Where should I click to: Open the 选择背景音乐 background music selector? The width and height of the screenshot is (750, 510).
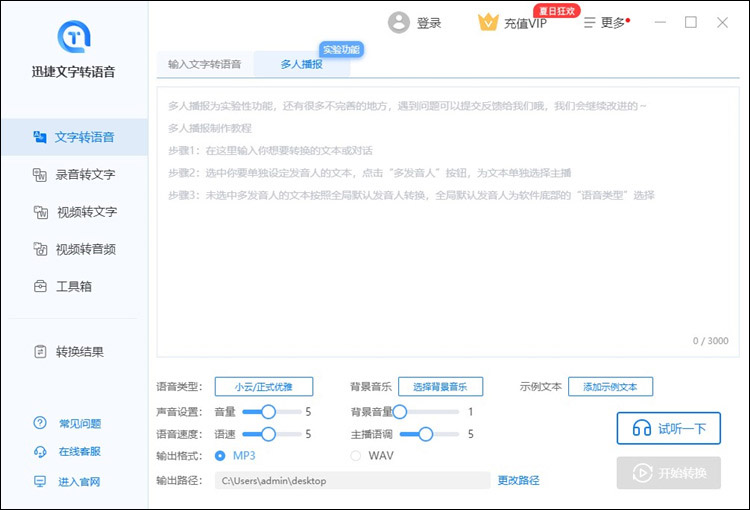click(441, 387)
